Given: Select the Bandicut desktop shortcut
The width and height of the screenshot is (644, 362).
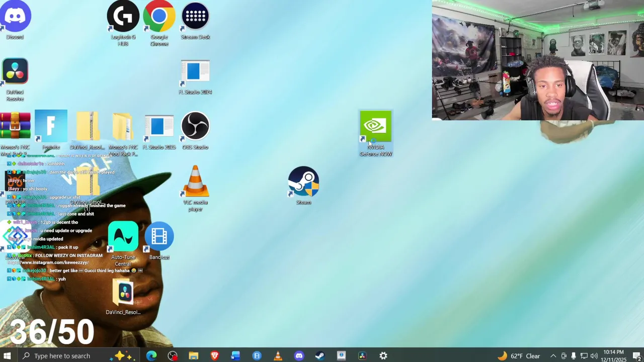Looking at the screenshot, I should click(159, 240).
